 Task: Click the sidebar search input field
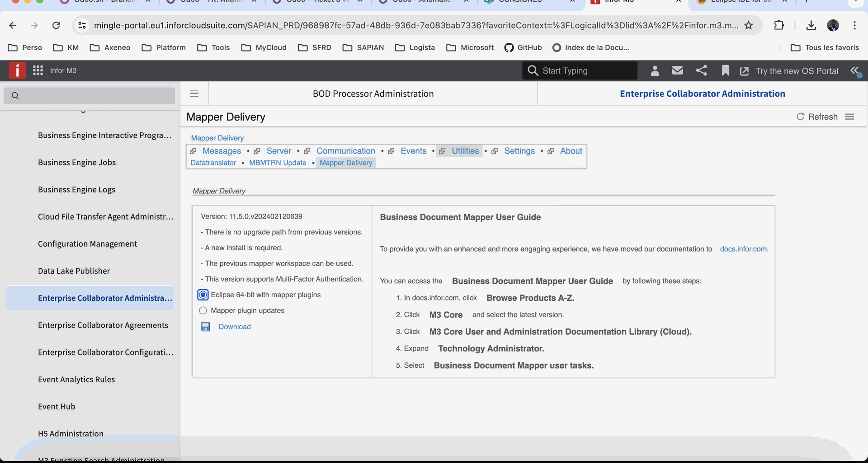click(x=90, y=96)
